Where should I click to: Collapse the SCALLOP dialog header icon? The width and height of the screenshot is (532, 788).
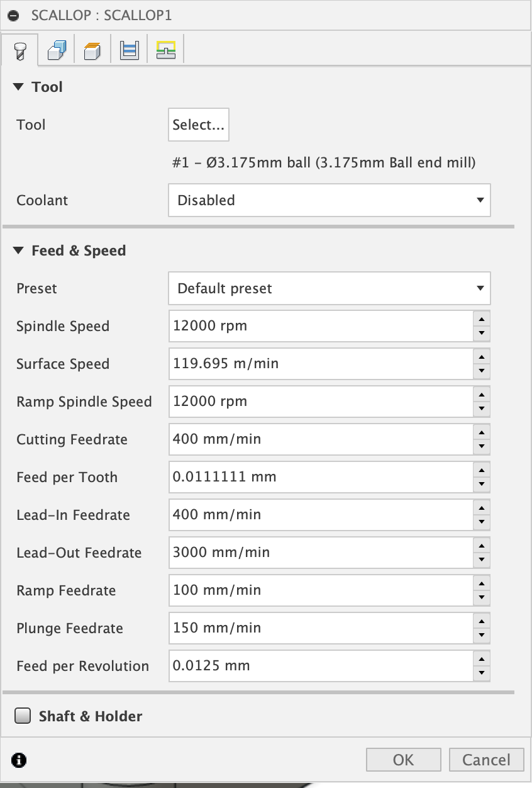coord(14,16)
